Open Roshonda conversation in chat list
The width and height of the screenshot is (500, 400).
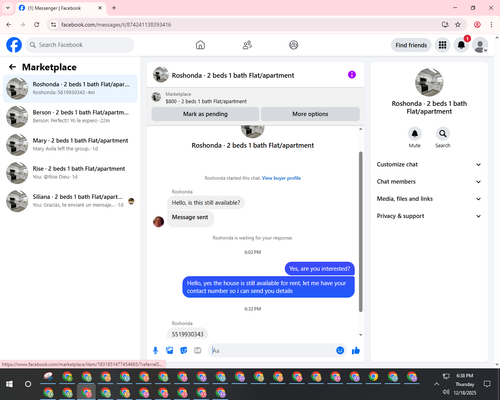click(70, 88)
